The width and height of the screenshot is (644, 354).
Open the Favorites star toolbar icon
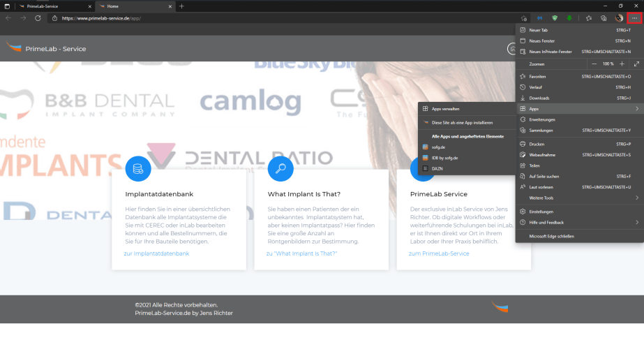click(x=589, y=18)
